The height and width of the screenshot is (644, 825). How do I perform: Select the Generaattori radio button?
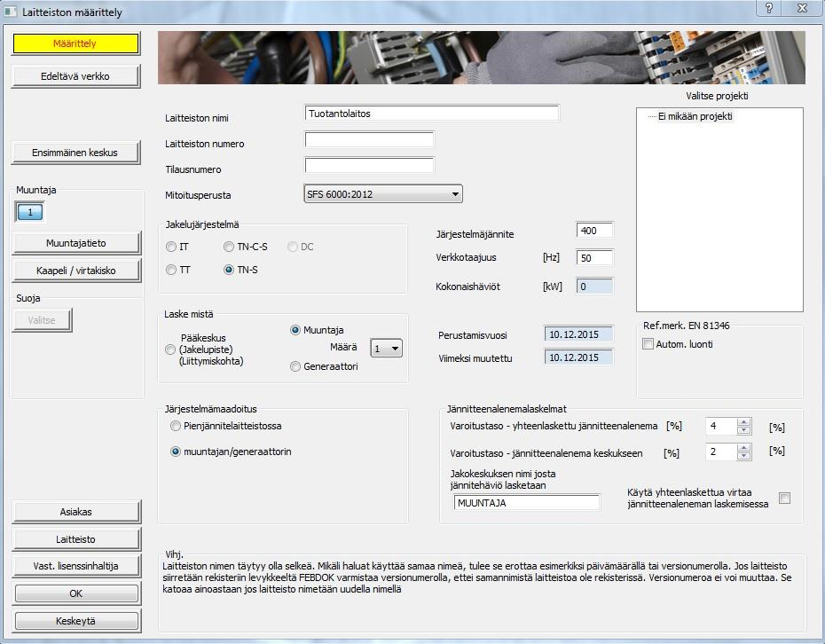pyautogui.click(x=295, y=366)
